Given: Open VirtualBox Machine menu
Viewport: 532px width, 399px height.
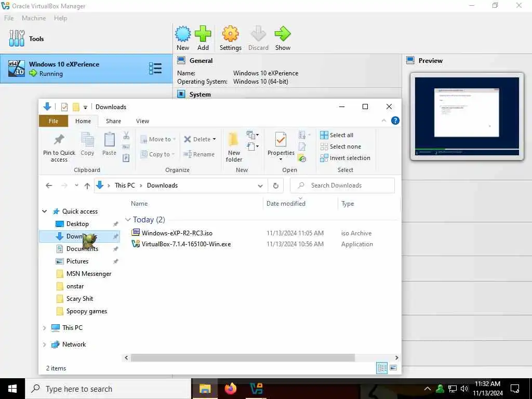Looking at the screenshot, I should coord(34,18).
